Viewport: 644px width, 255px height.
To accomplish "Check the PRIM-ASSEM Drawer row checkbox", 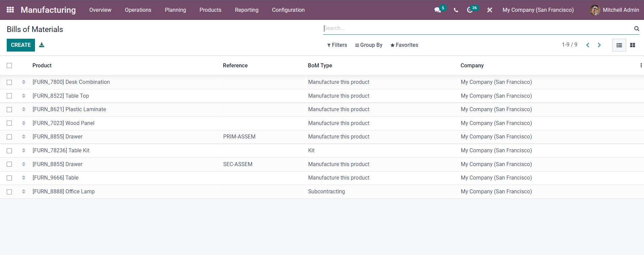I will [x=9, y=137].
